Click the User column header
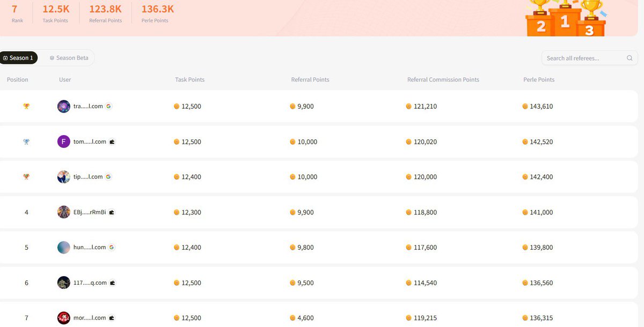This screenshot has width=644, height=327. (65, 79)
